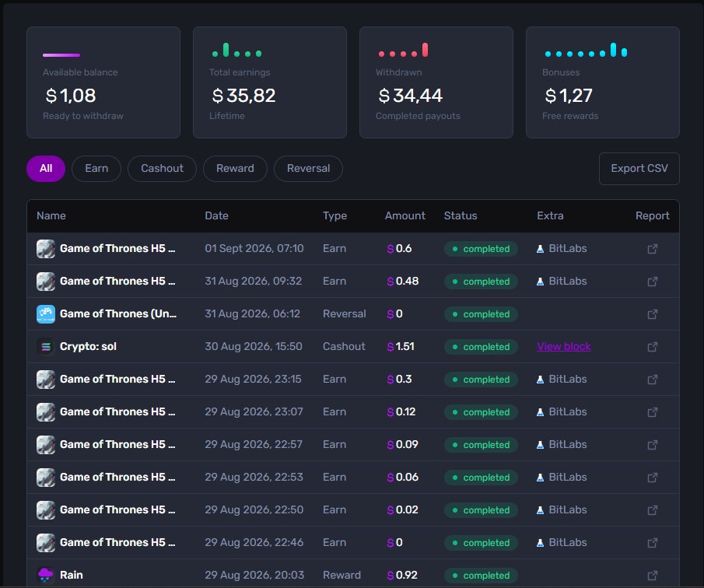This screenshot has width=704, height=588.
Task: Open report for 01 Sept 07:10 transaction
Action: pyautogui.click(x=653, y=249)
